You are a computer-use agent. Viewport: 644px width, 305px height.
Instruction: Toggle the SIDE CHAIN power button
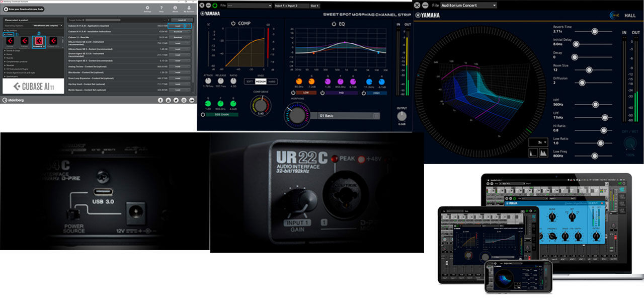(x=203, y=115)
